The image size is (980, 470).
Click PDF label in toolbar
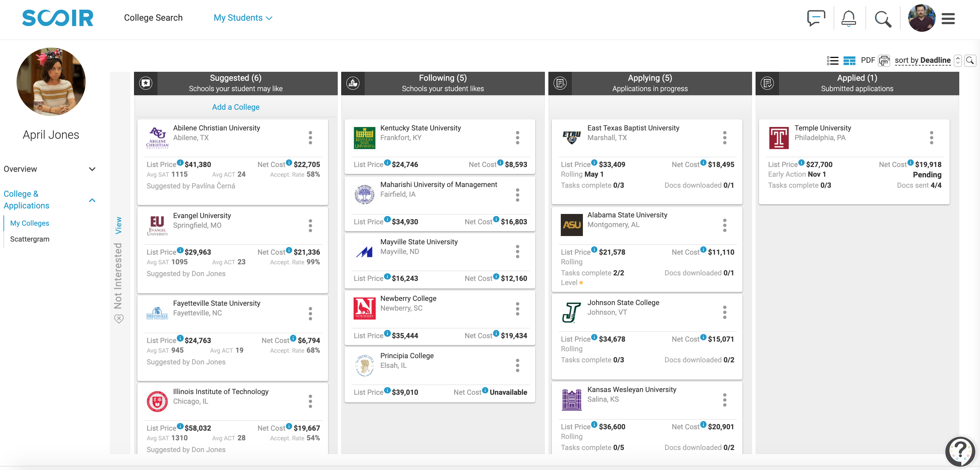point(868,60)
